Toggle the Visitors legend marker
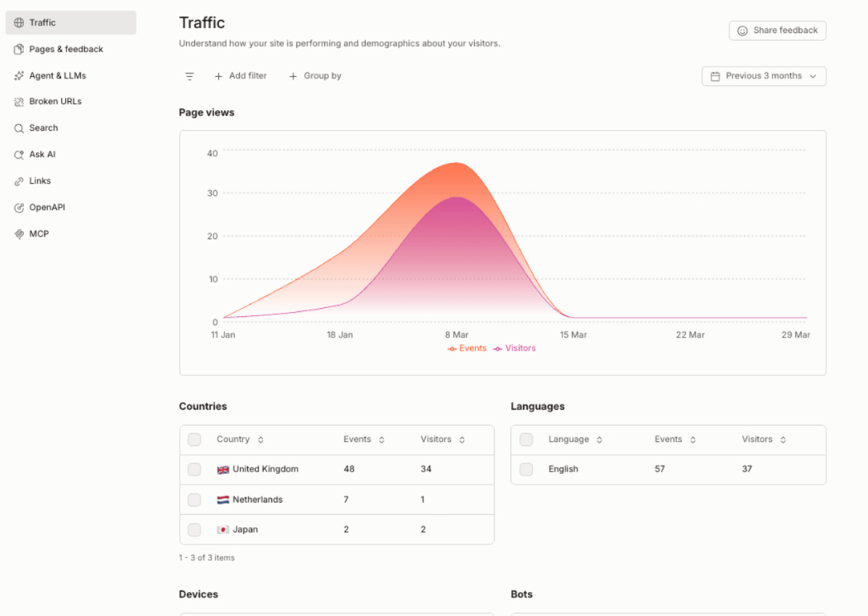This screenshot has width=868, height=616. pyautogui.click(x=497, y=349)
